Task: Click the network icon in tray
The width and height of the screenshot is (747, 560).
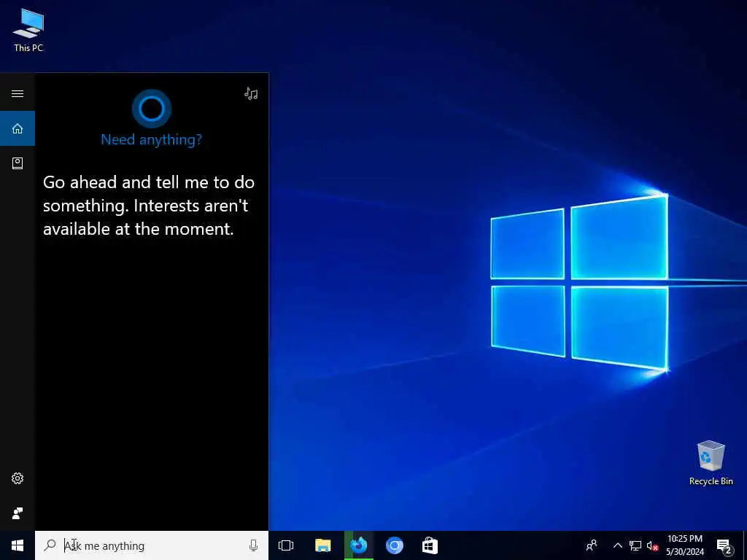Action: 635,545
